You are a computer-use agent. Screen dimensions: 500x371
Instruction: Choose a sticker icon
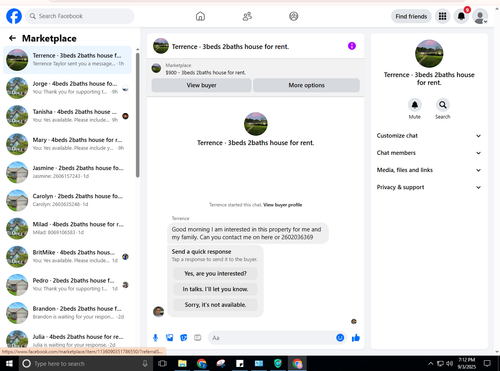click(184, 338)
